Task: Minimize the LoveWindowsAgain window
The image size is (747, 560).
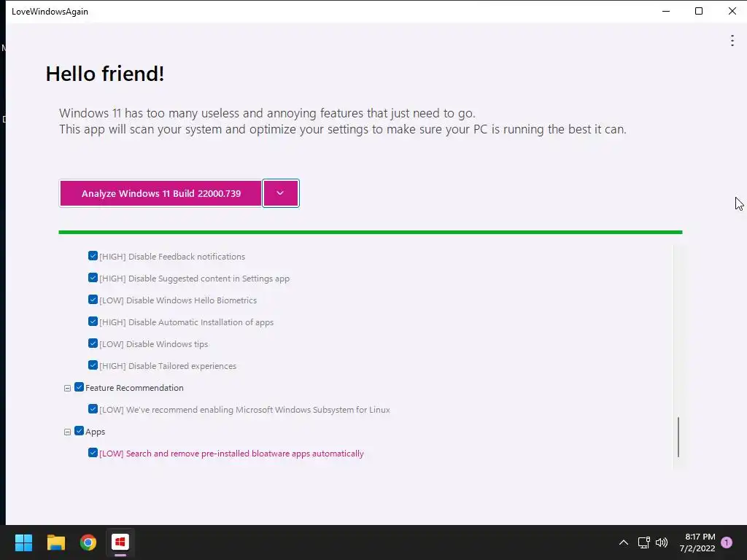Action: tap(666, 11)
